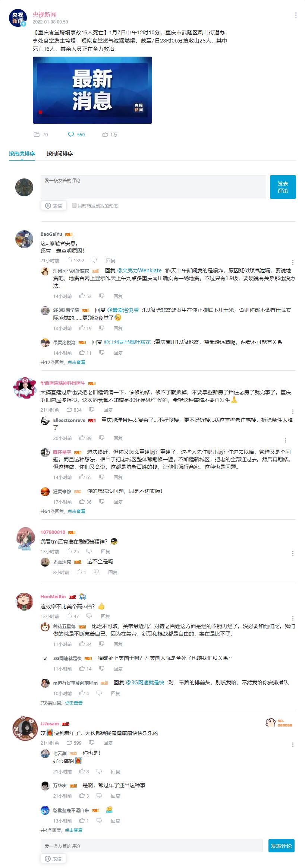Click the share icon with count 70
Viewport: 305px width, 868px height.
(37, 134)
